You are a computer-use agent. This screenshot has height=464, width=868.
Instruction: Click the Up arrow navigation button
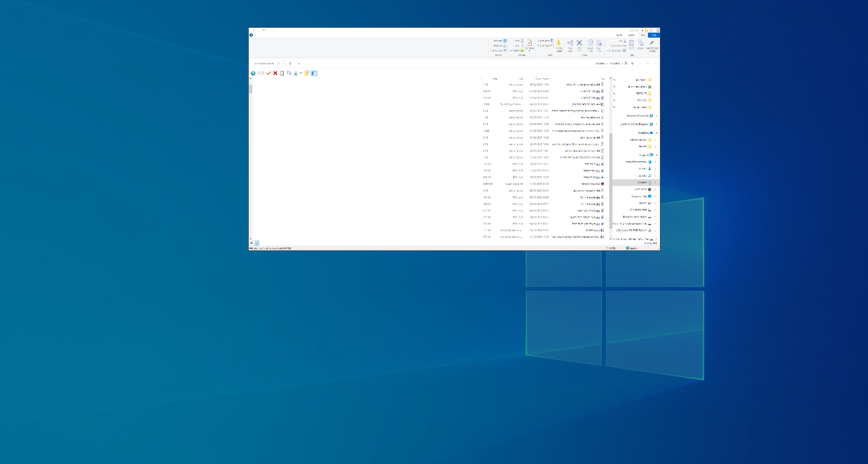(x=633, y=64)
